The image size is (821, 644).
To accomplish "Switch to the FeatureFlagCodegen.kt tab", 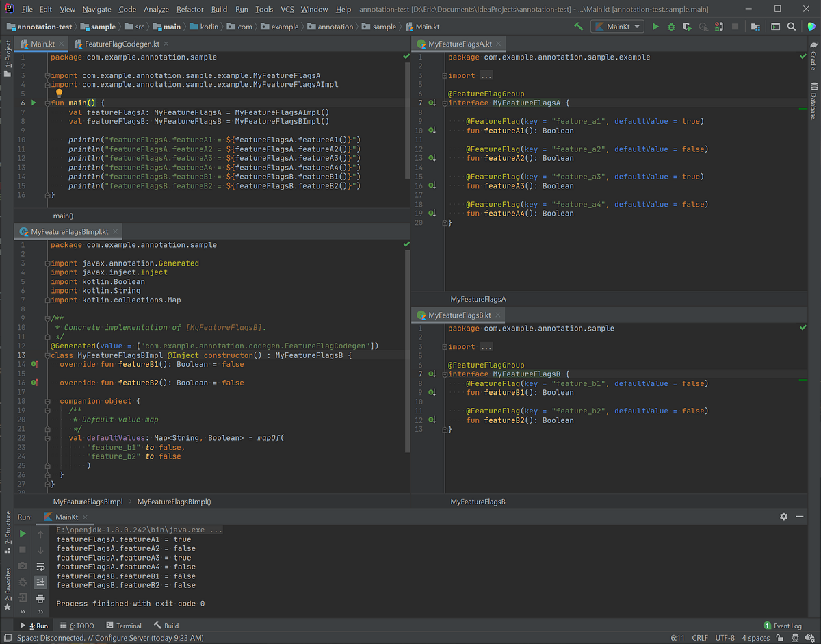I will coord(117,44).
